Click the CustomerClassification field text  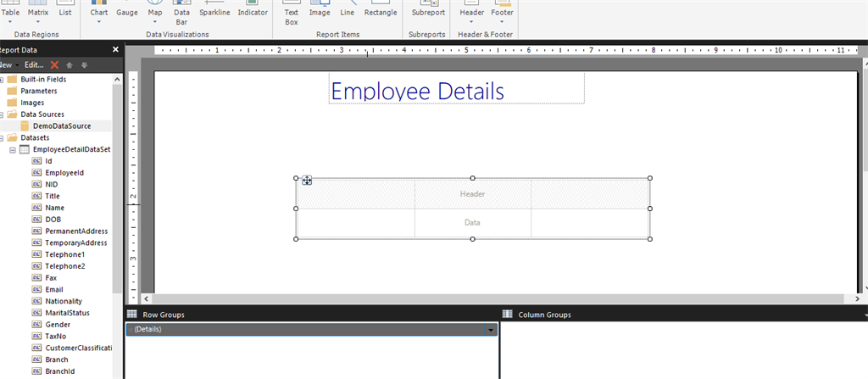pos(79,348)
